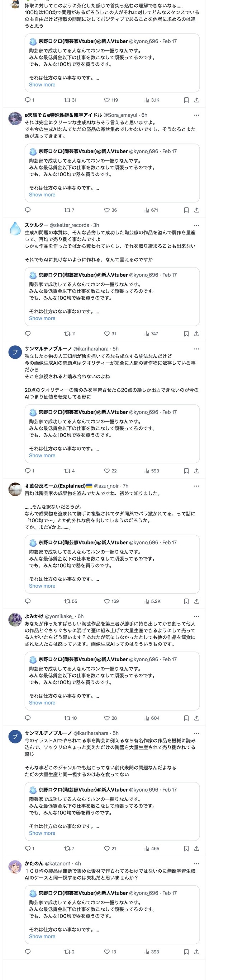
Task: Bookmark the Sora_amayui tweet
Action: [x=186, y=210]
